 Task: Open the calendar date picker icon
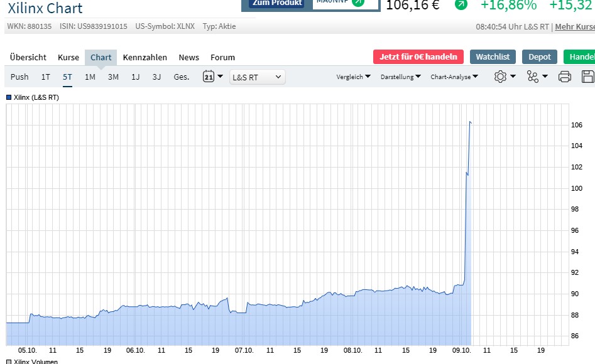point(209,76)
